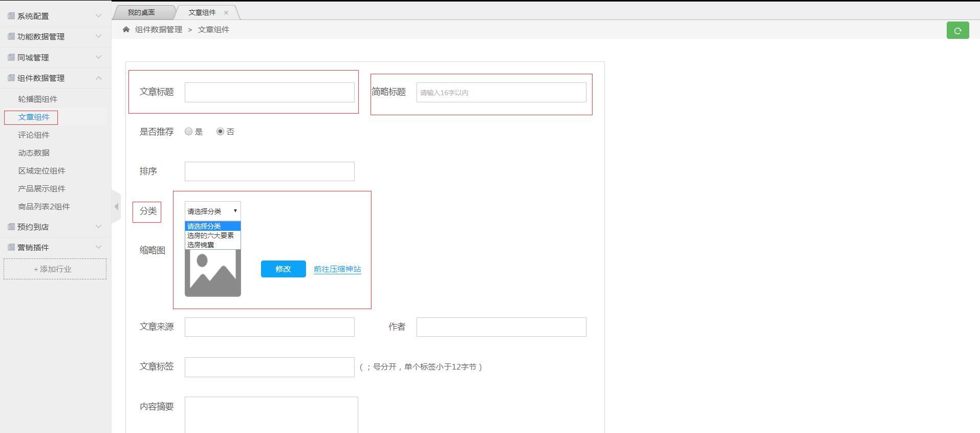Screen dimensions: 980x433
Task: Switch to 文章组件 tab
Action: click(x=202, y=12)
